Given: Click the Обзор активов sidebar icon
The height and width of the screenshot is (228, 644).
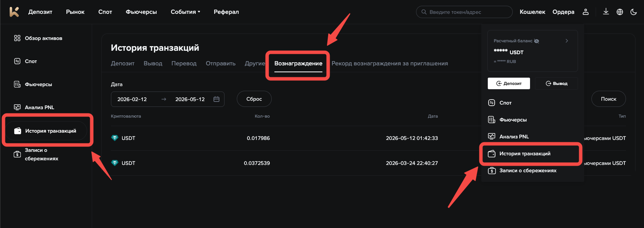Looking at the screenshot, I should pyautogui.click(x=17, y=38).
